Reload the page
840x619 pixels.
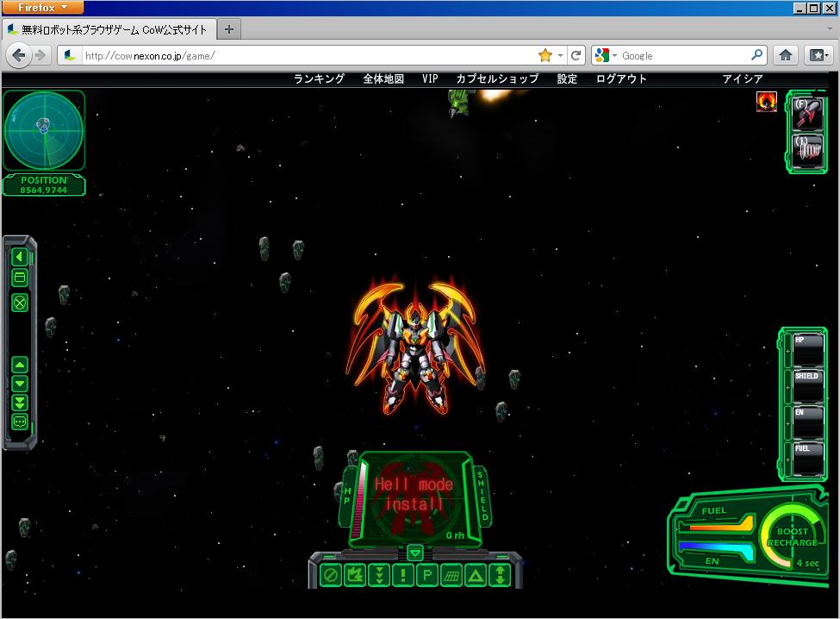(x=576, y=55)
